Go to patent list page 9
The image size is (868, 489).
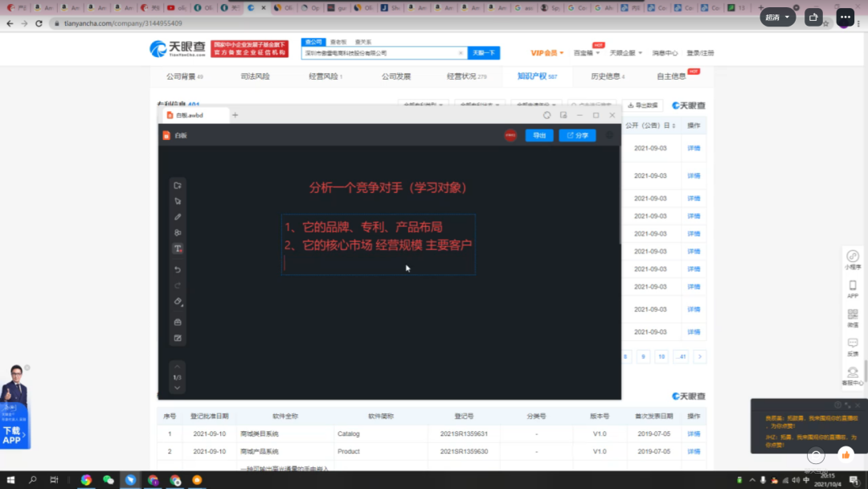(x=643, y=356)
